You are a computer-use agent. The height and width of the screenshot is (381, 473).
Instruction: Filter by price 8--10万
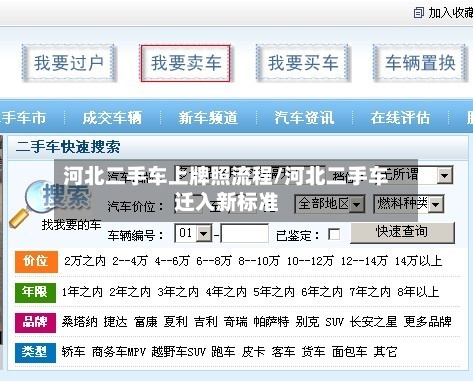pyautogui.click(x=259, y=261)
